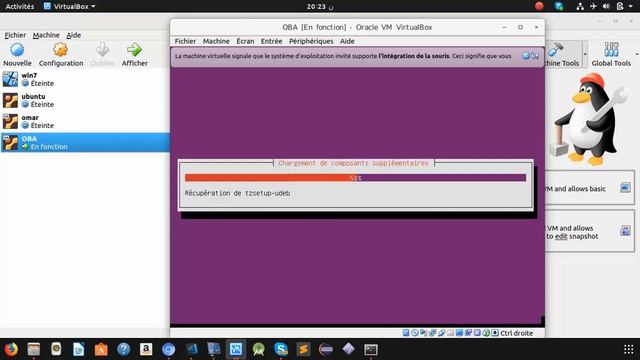Click the Afficher green arrow icon
The width and height of the screenshot is (640, 360).
pyautogui.click(x=134, y=50)
